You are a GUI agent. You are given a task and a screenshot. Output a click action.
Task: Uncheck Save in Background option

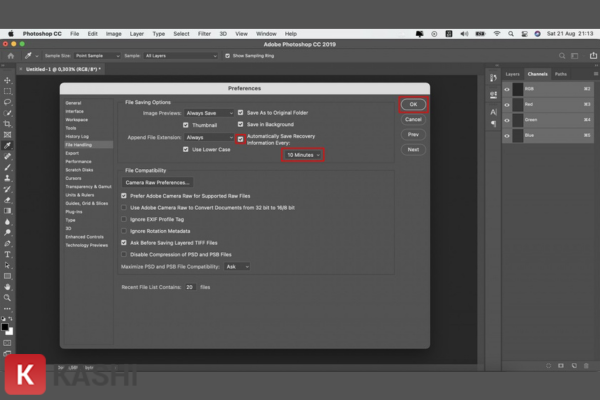(x=240, y=124)
